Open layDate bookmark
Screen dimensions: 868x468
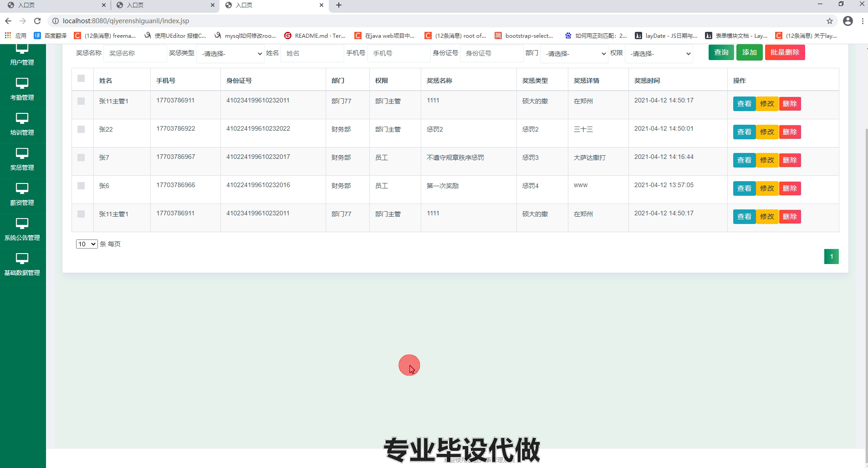pyautogui.click(x=666, y=36)
